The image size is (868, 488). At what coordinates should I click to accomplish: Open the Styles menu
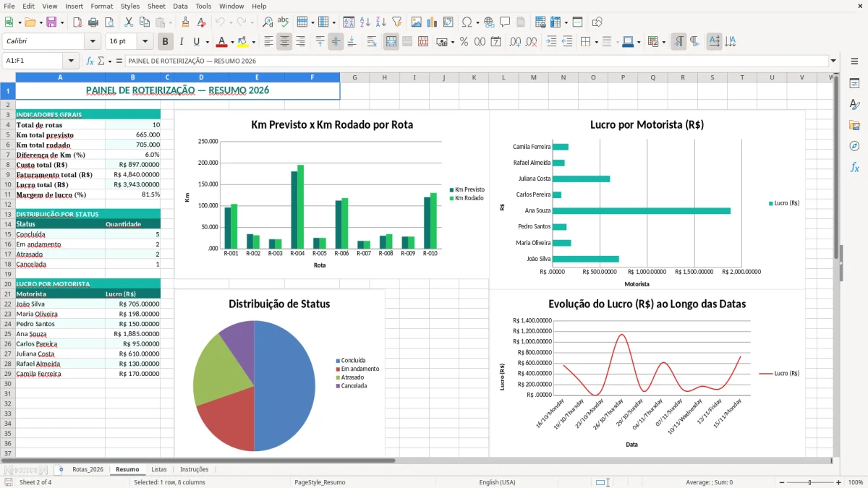click(130, 6)
